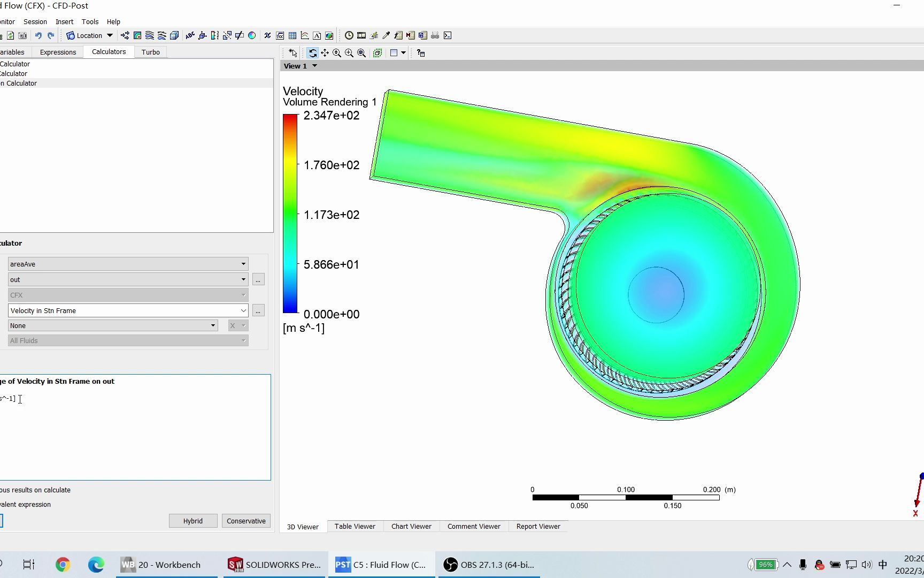Screen dimensions: 924x578
Task: Expand the Location dropdown set to out
Action: point(244,279)
